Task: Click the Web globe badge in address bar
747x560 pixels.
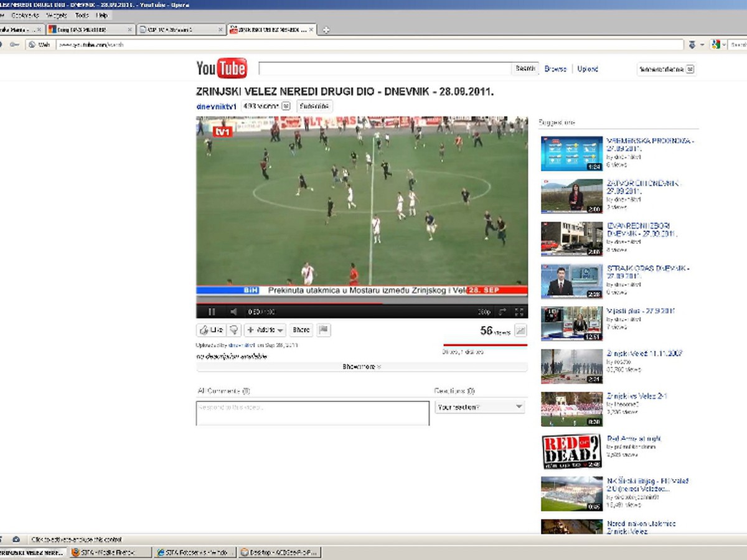Action: (40, 45)
